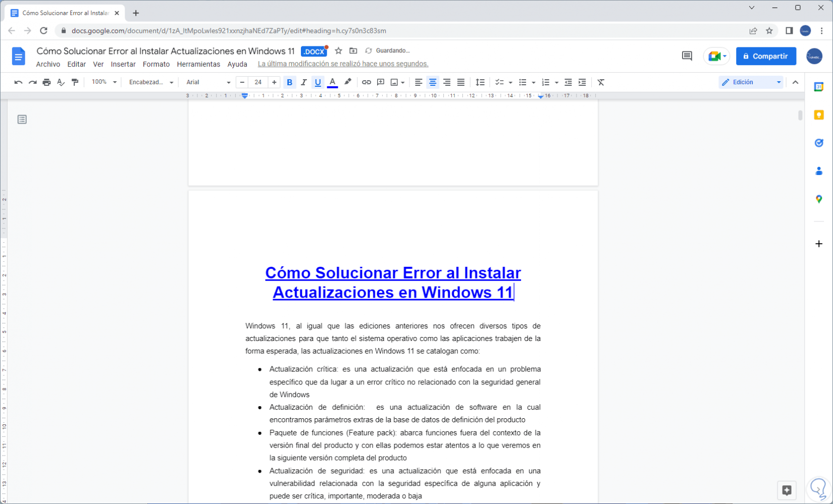Clear formatting from selected text
The image size is (833, 504).
pos(601,82)
